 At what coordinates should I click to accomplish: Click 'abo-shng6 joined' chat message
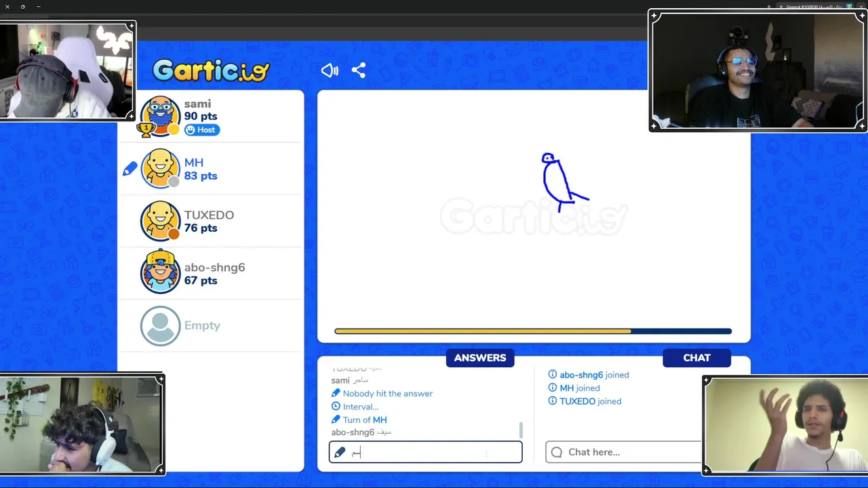point(594,375)
